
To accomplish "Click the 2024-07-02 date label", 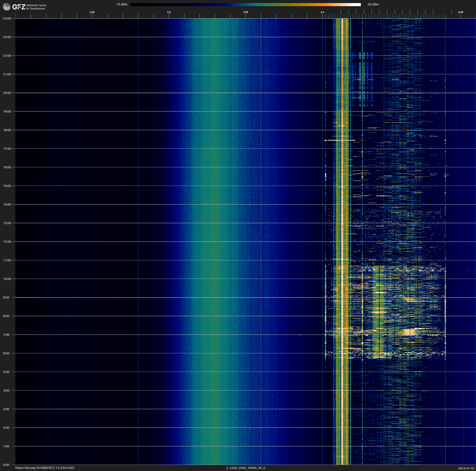I will tap(466, 468).
